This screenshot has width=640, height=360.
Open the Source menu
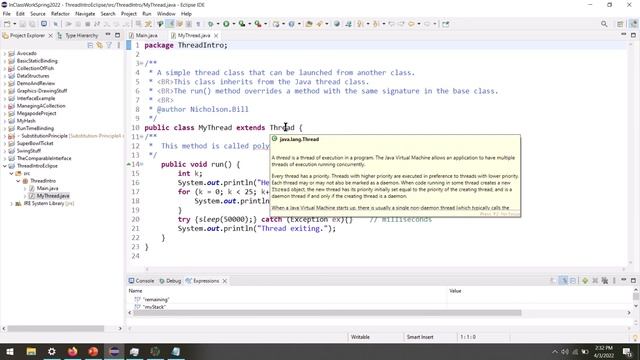point(38,13)
